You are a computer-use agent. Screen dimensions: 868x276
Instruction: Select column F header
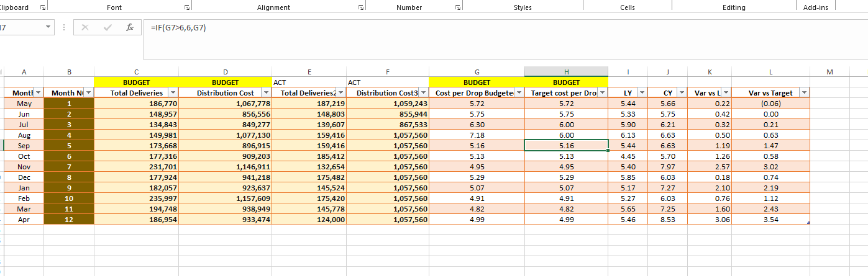(x=387, y=72)
